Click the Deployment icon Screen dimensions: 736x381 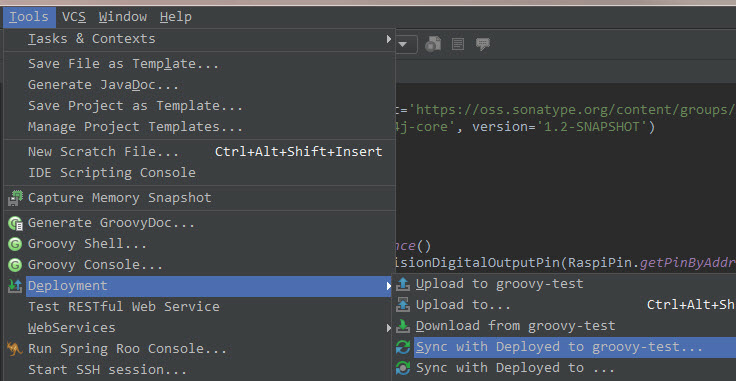point(15,286)
